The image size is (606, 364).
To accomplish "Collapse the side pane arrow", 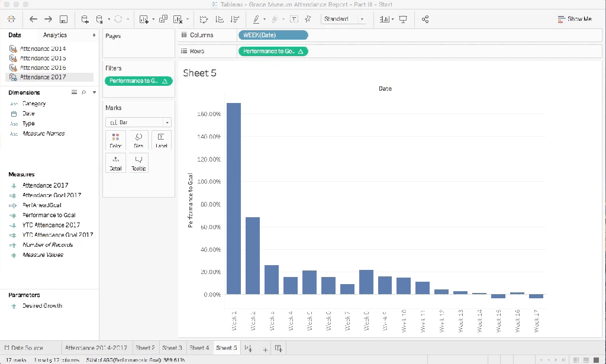I will 94,35.
